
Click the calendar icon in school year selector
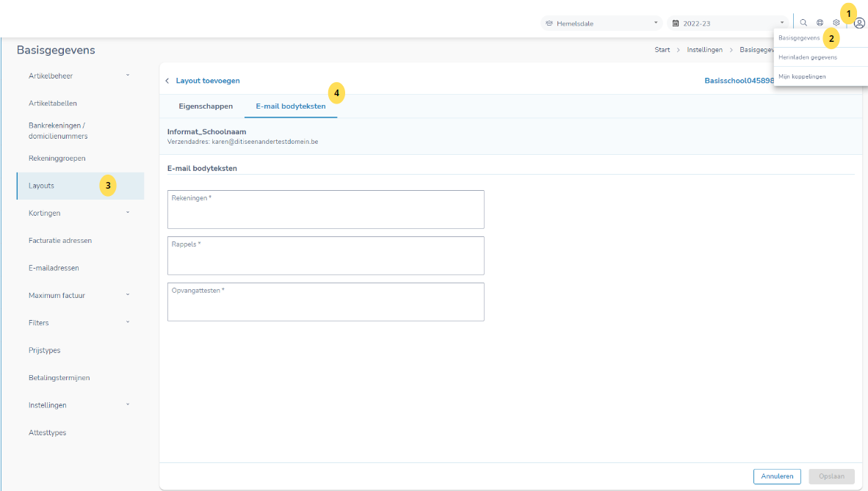pos(676,23)
